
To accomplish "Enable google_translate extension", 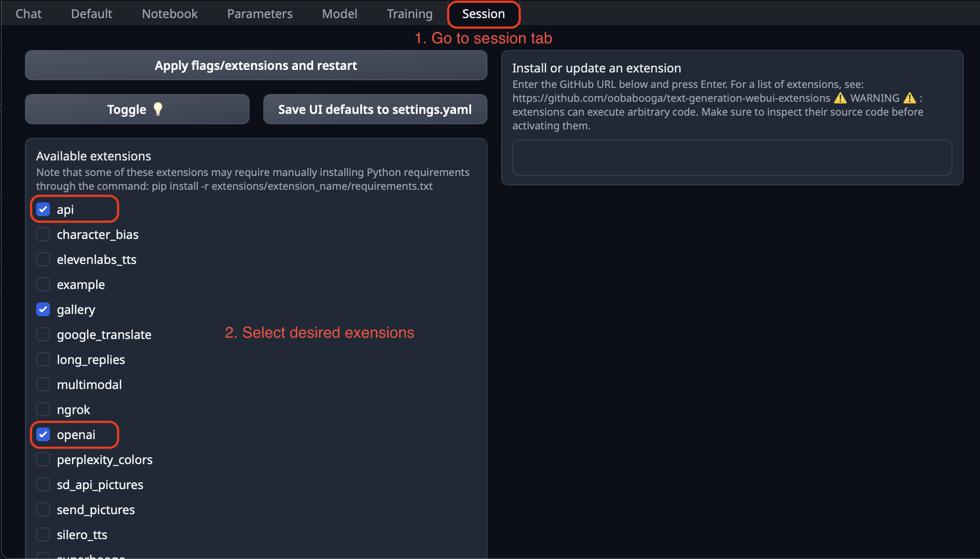I will [43, 334].
